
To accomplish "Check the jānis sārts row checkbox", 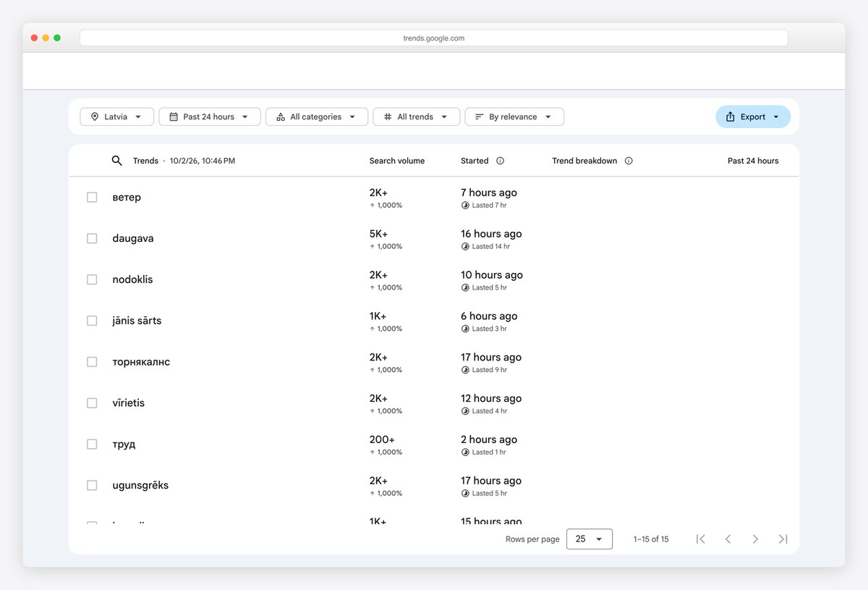I will point(92,321).
